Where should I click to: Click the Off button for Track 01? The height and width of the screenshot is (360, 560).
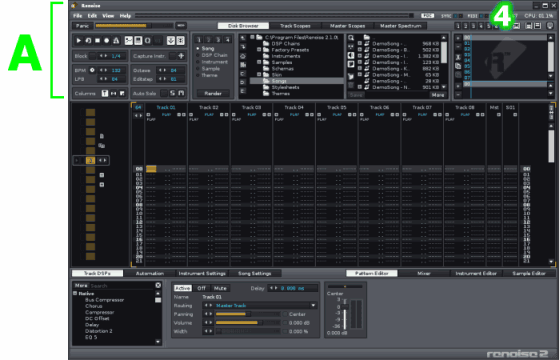(201, 288)
